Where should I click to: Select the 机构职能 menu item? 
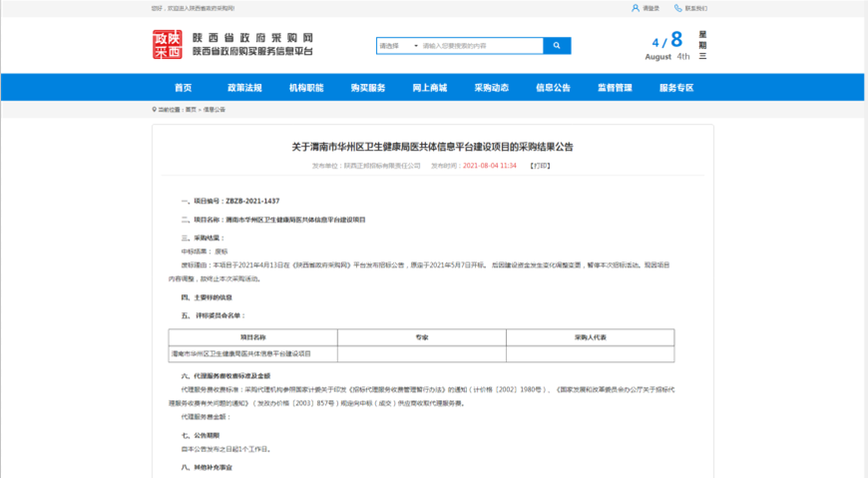point(306,88)
